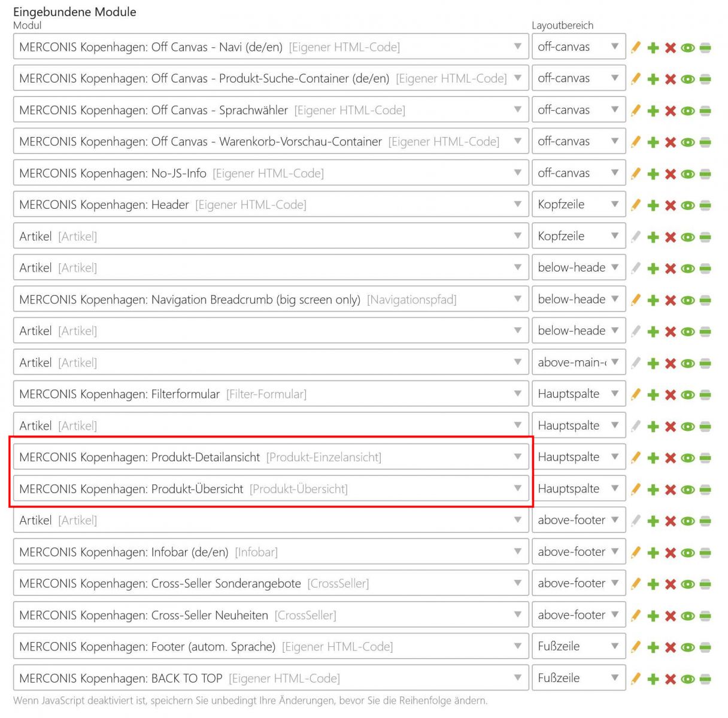
Task: Open layout dropdown showing above-main
Action: coord(578,363)
